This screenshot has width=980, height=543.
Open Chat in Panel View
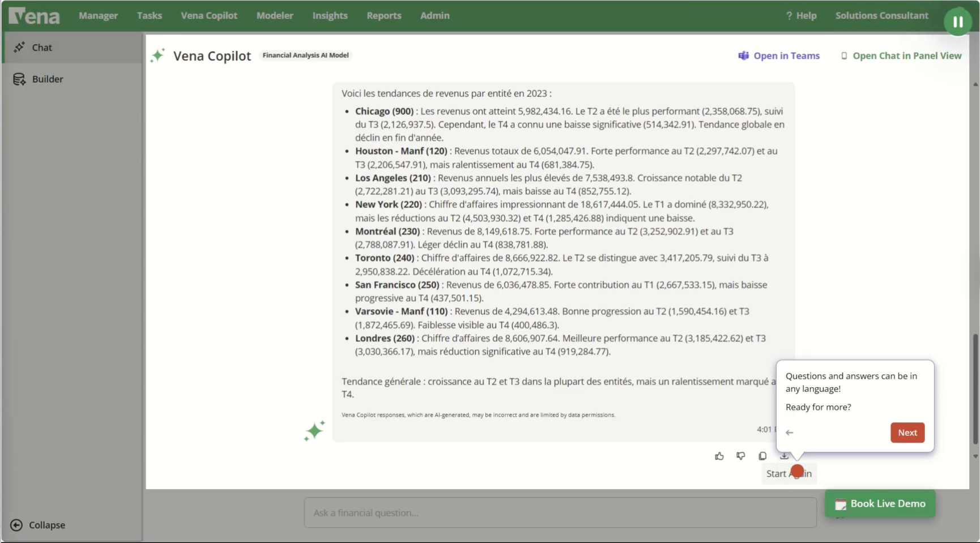point(900,55)
